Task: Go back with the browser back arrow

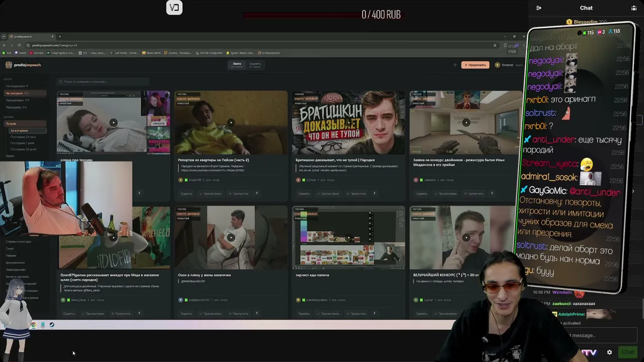Action: click(x=4, y=45)
